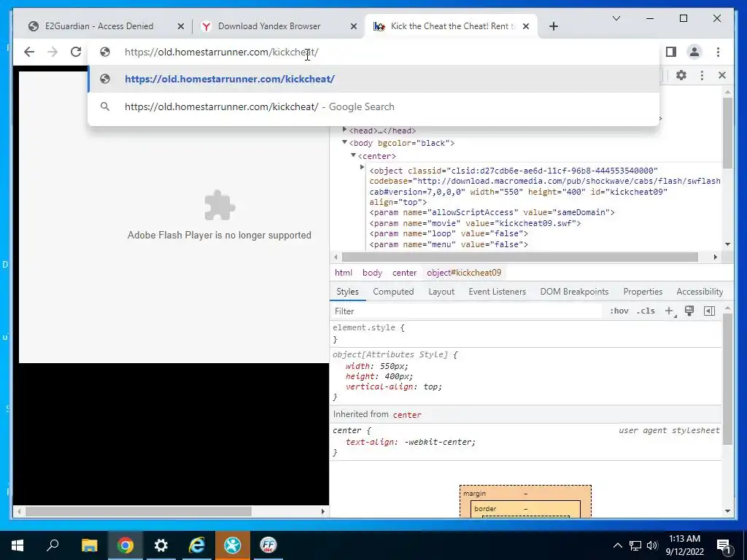The width and height of the screenshot is (747, 560).
Task: Focus the styles Filter field
Action: (x=467, y=311)
